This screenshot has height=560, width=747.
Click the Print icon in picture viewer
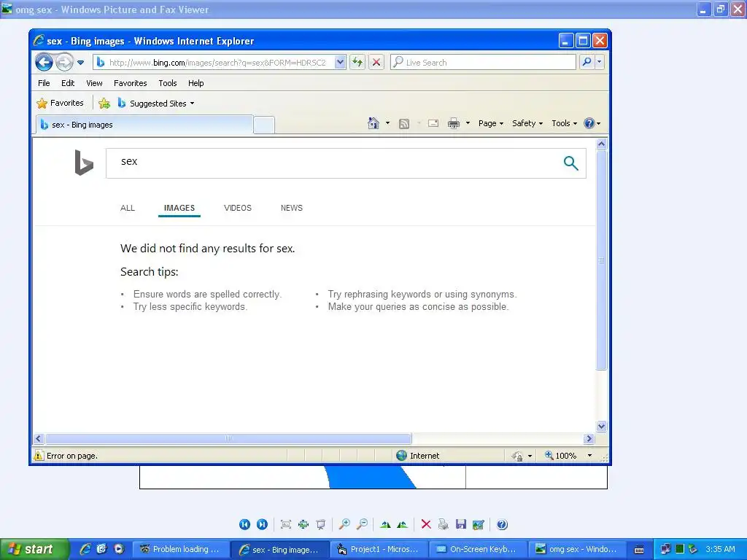click(x=444, y=524)
